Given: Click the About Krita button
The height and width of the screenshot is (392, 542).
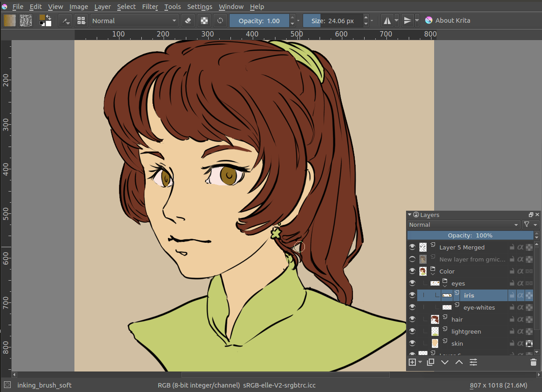Looking at the screenshot, I should 448,20.
